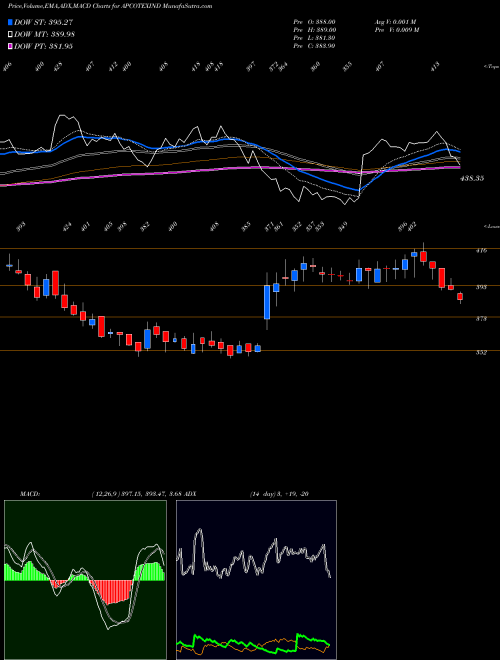The height and width of the screenshot is (660, 500).
Task: Click the (12,26,9) MACD parameter values
Action: (136, 494)
